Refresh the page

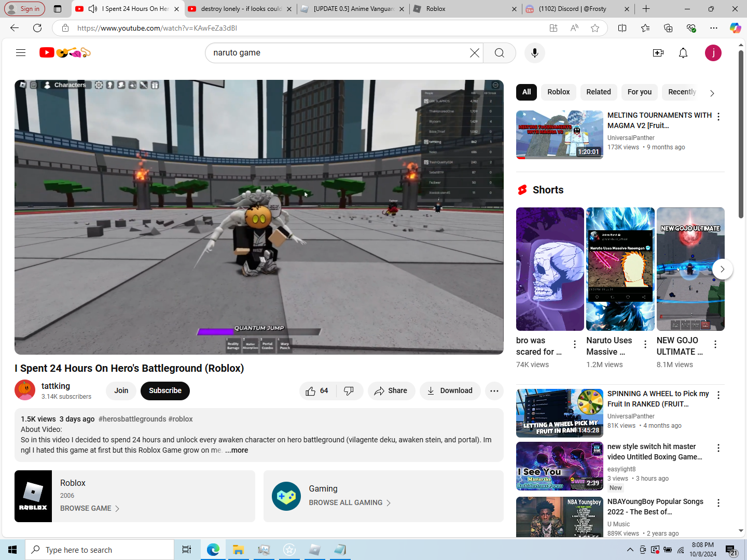(37, 28)
